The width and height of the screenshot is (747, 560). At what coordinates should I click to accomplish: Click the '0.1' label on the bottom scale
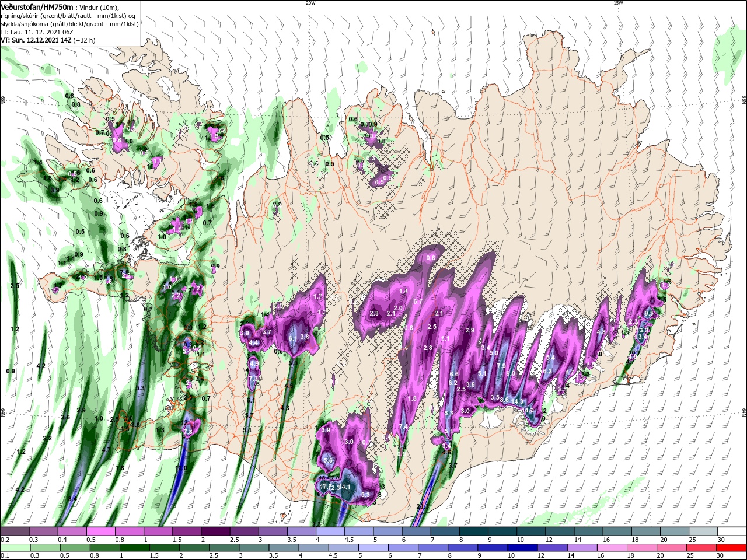coord(5,556)
